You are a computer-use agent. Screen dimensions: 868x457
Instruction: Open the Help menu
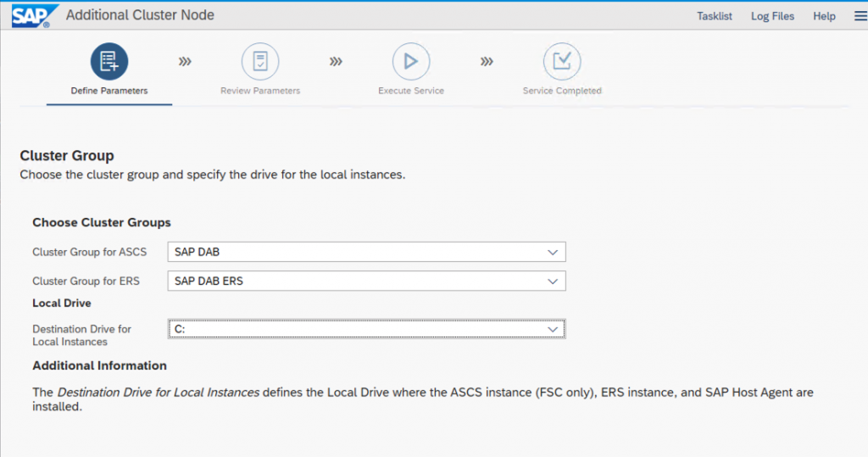click(x=824, y=16)
